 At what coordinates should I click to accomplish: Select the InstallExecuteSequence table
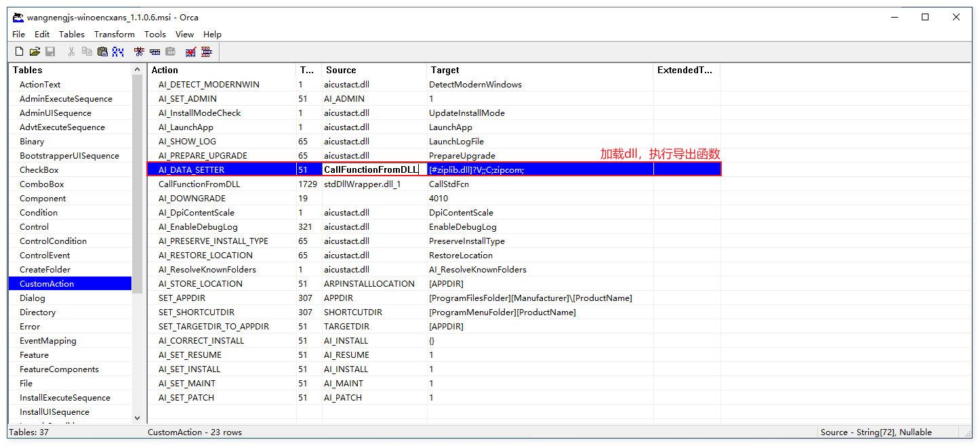[64, 398]
